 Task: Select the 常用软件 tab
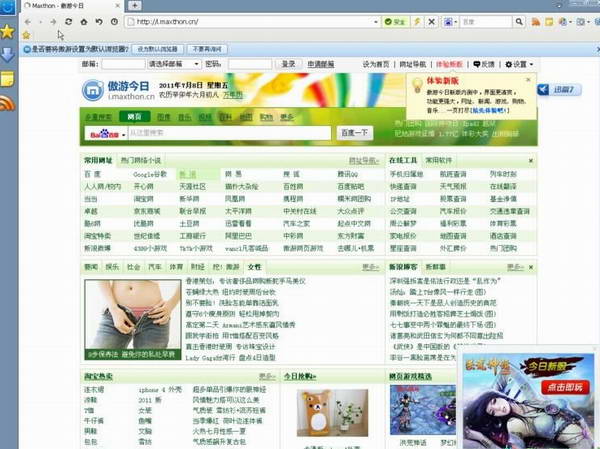coord(440,160)
